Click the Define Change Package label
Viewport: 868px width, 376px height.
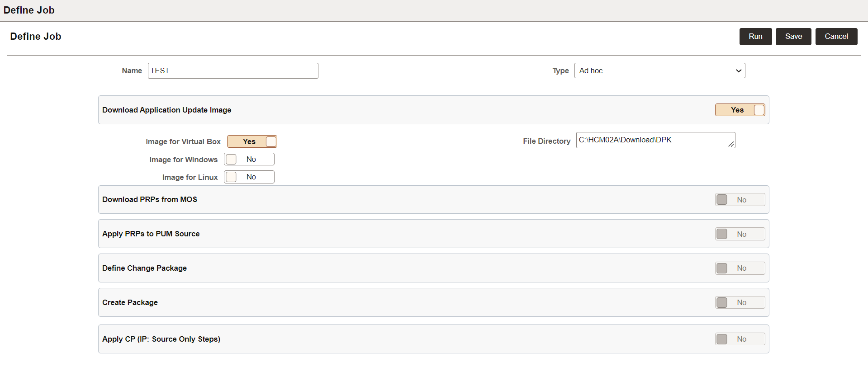pos(144,268)
